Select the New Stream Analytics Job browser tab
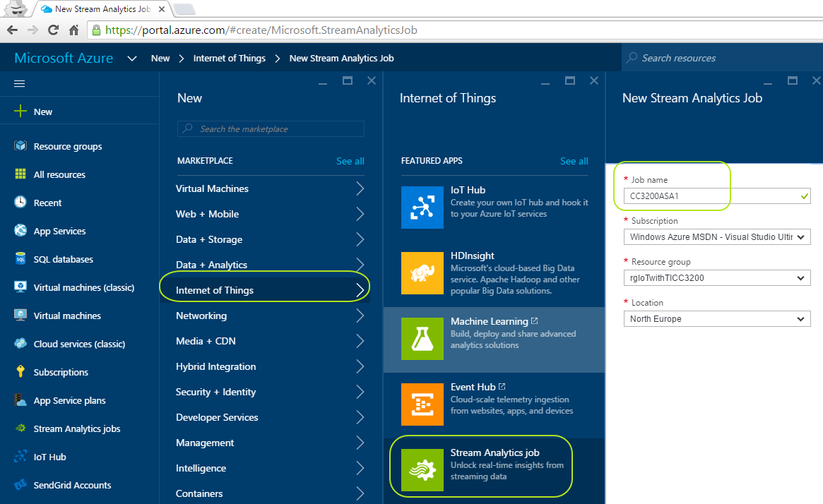This screenshot has height=504, width=823. (102, 9)
